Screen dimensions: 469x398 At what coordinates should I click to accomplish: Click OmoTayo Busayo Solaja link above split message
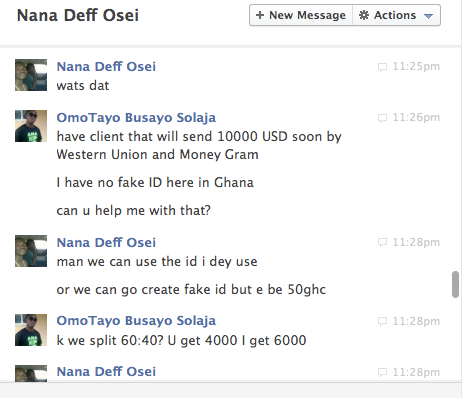click(x=136, y=321)
